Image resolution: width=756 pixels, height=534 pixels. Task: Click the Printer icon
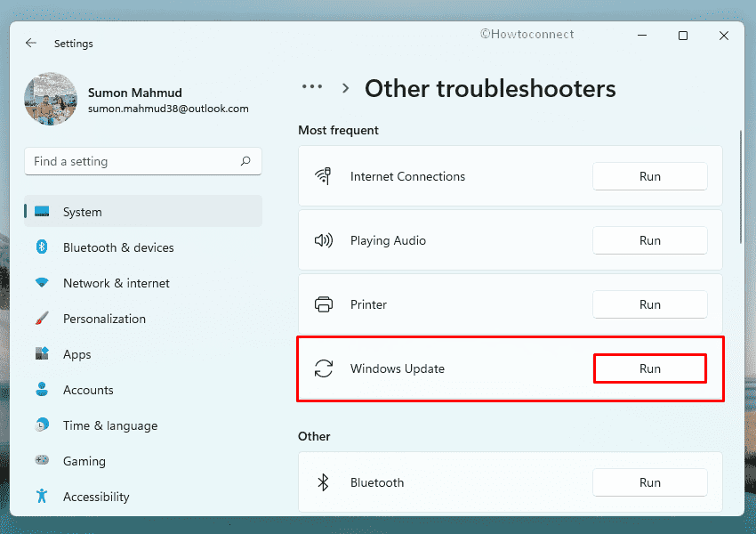tap(324, 304)
